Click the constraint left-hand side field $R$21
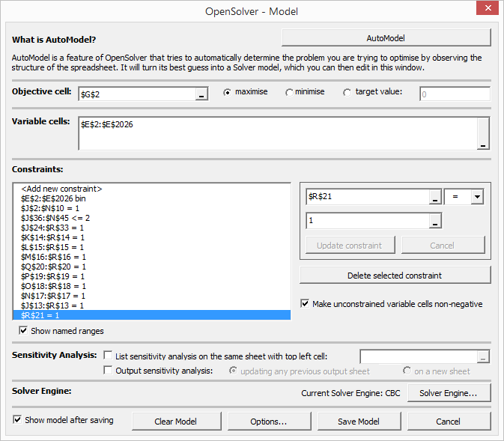This screenshot has height=441, width=504. tap(368, 196)
